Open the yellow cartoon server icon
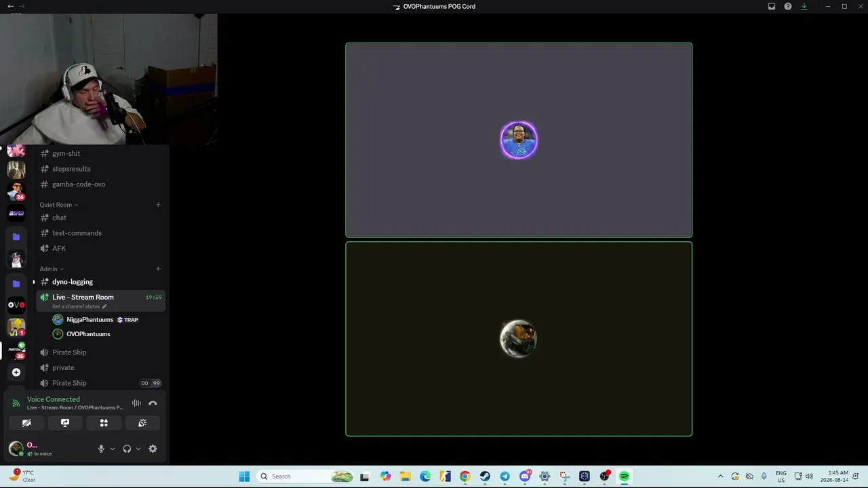The height and width of the screenshot is (488, 868). pyautogui.click(x=16, y=327)
